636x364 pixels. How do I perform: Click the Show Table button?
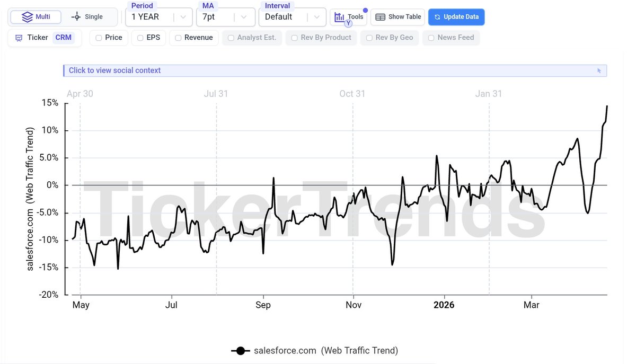tap(397, 17)
